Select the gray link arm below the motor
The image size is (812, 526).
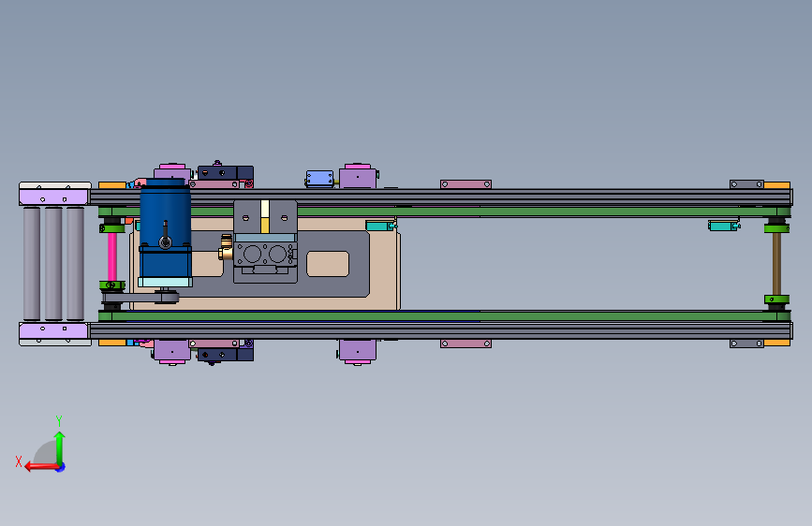[x=140, y=298]
